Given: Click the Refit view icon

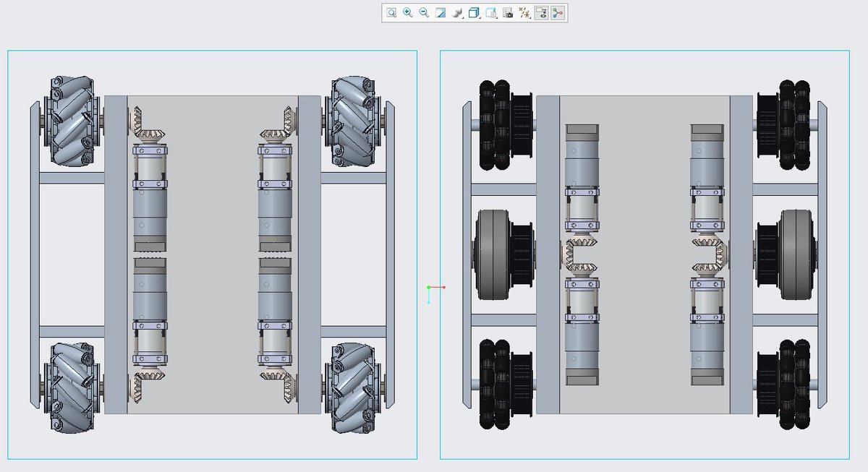Looking at the screenshot, I should [x=391, y=13].
